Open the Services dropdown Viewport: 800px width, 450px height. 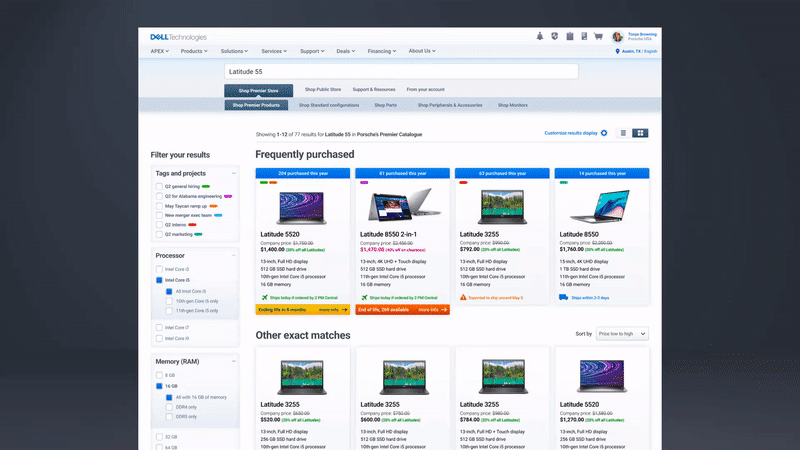point(274,51)
